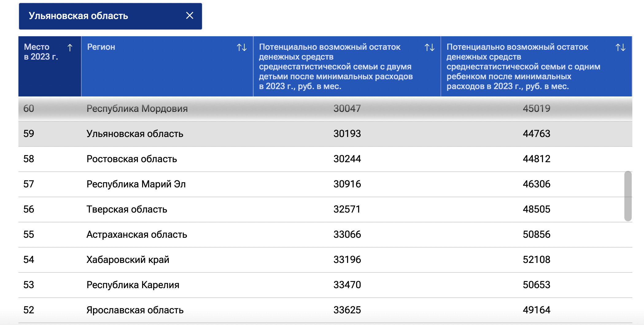Select the Республика Мордовия row
Viewport: 644px width, 325px height.
137,109
